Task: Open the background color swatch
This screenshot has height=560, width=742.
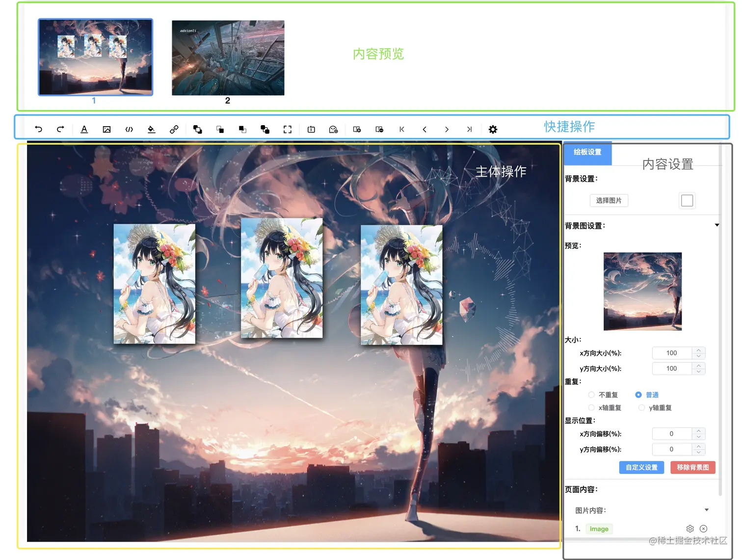Action: click(687, 200)
